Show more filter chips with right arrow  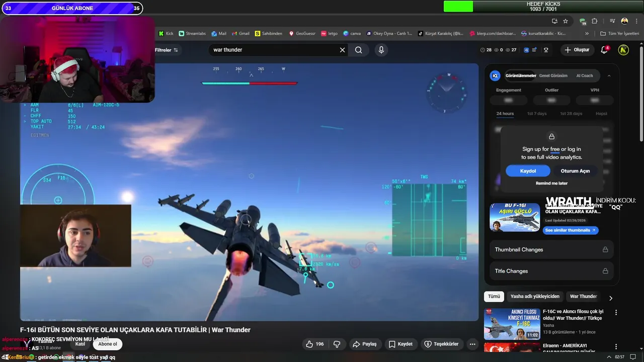pyautogui.click(x=611, y=298)
